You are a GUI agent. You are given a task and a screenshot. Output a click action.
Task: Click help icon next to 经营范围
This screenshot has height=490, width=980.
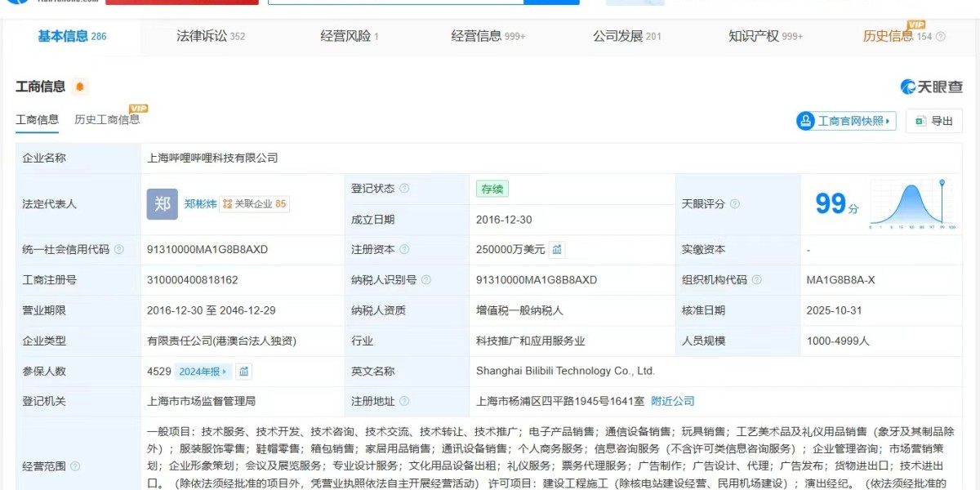coord(75,466)
